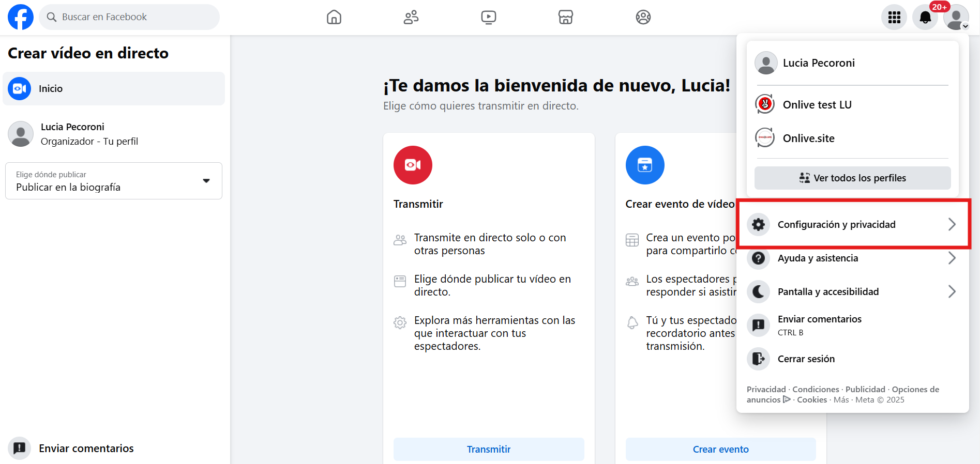Click the account profile picture menu

pyautogui.click(x=956, y=17)
